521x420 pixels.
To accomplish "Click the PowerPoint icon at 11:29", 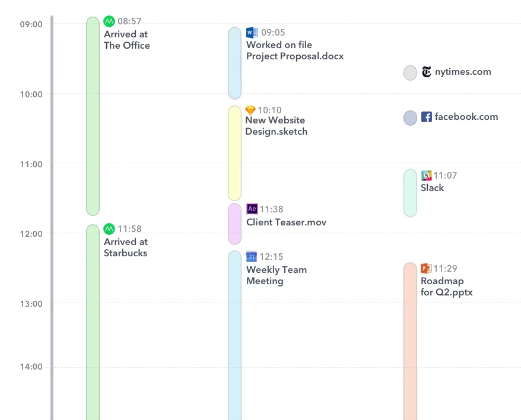I will (426, 268).
